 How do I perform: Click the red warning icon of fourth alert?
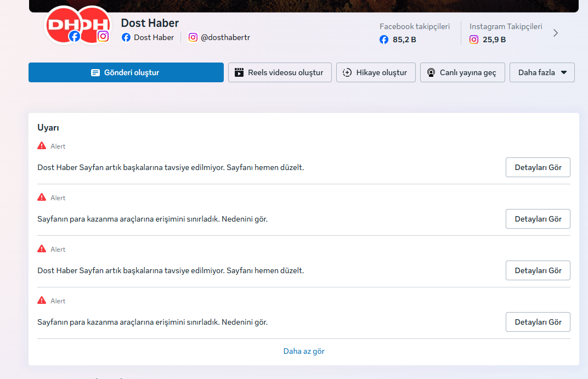[x=42, y=300]
